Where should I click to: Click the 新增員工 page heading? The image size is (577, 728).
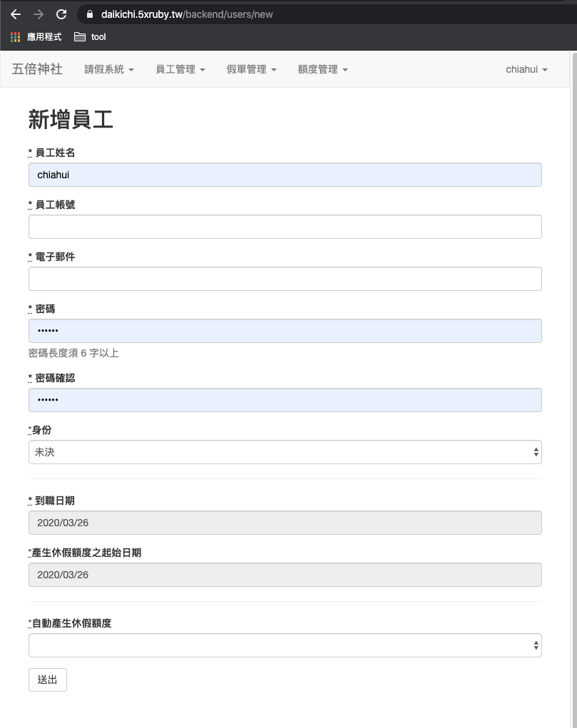pos(71,120)
